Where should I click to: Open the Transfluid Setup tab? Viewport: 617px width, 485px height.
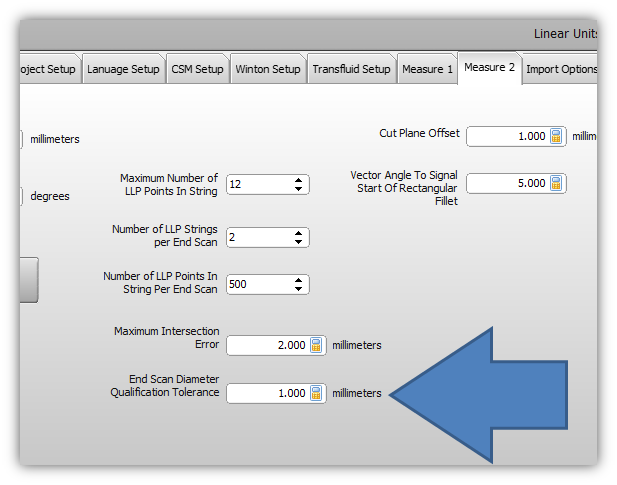pyautogui.click(x=351, y=69)
